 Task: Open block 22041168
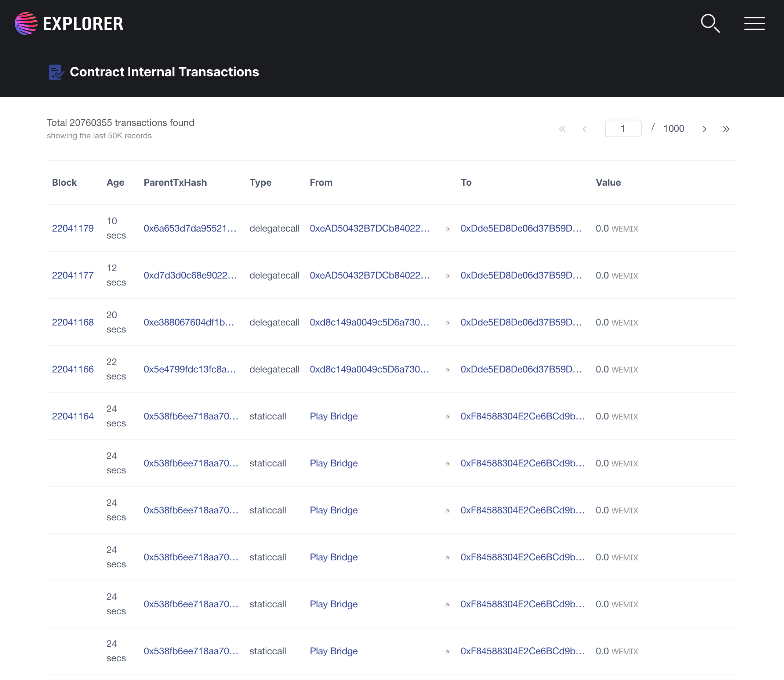pyautogui.click(x=72, y=322)
